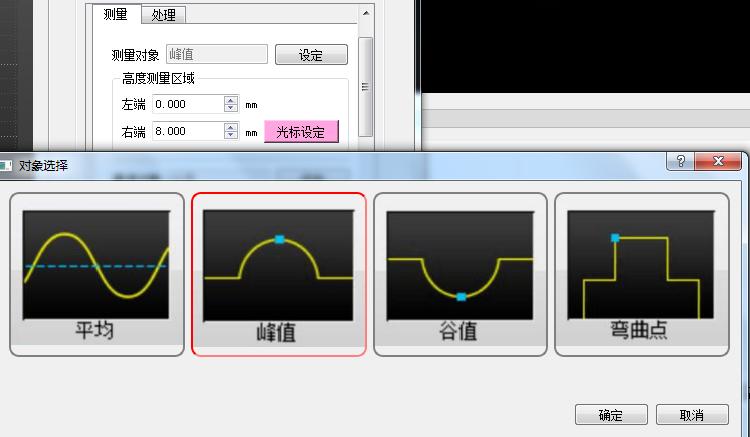Click the 右端 value field 8.000

(188, 131)
